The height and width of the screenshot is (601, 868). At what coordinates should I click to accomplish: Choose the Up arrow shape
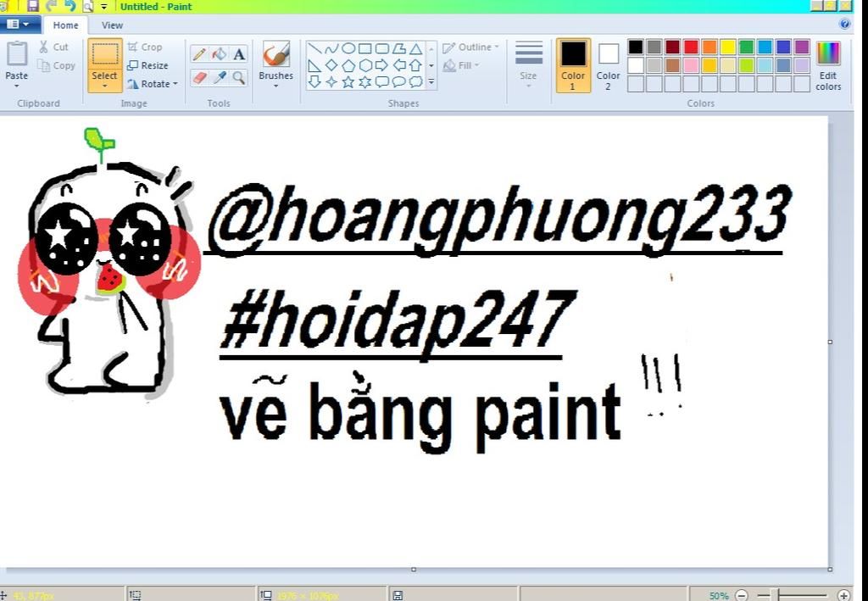point(415,65)
